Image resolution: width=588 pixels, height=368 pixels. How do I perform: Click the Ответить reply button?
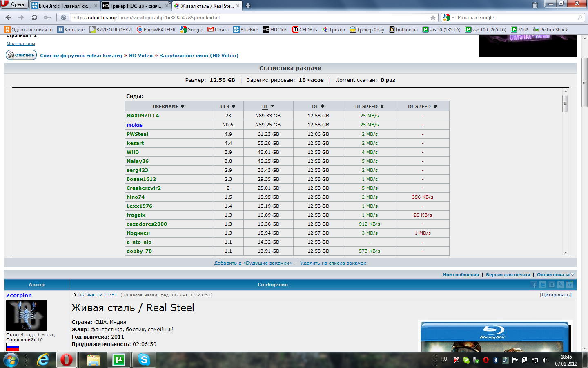tap(21, 55)
